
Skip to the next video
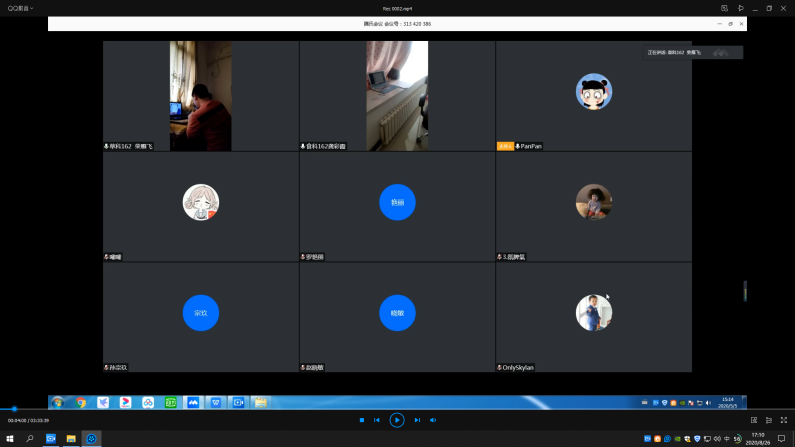417,420
